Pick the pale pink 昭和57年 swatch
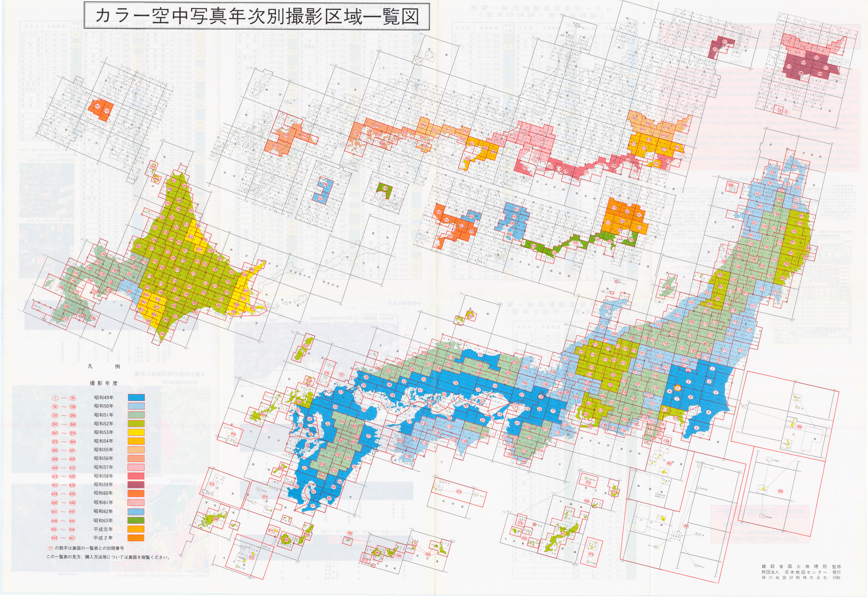Screen dimensions: 868x597 136,467
